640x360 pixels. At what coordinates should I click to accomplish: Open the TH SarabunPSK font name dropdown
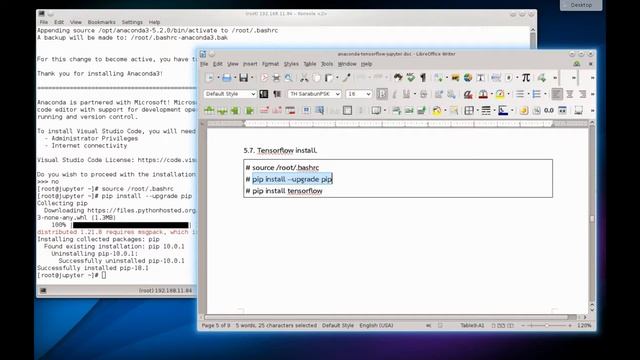click(x=338, y=94)
